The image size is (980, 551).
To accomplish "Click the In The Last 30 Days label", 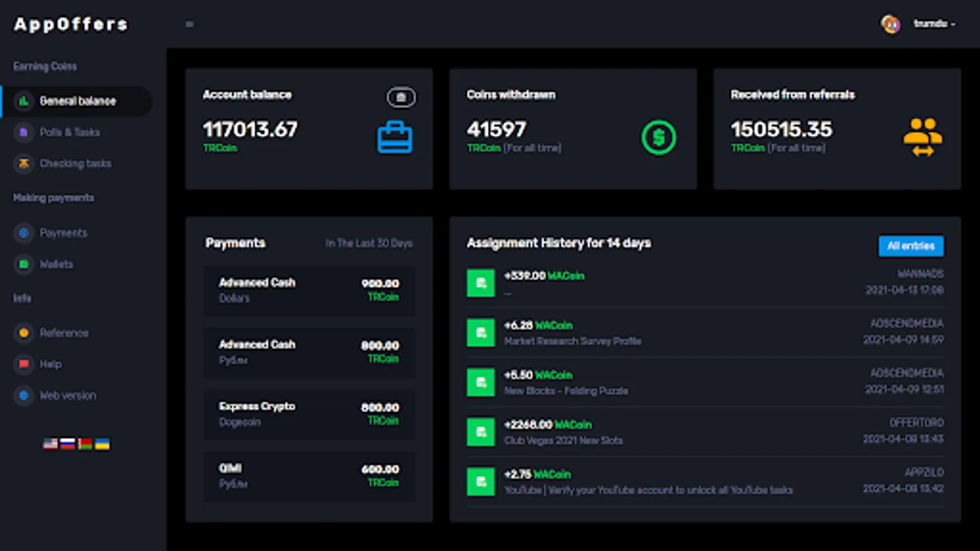I will 369,243.
